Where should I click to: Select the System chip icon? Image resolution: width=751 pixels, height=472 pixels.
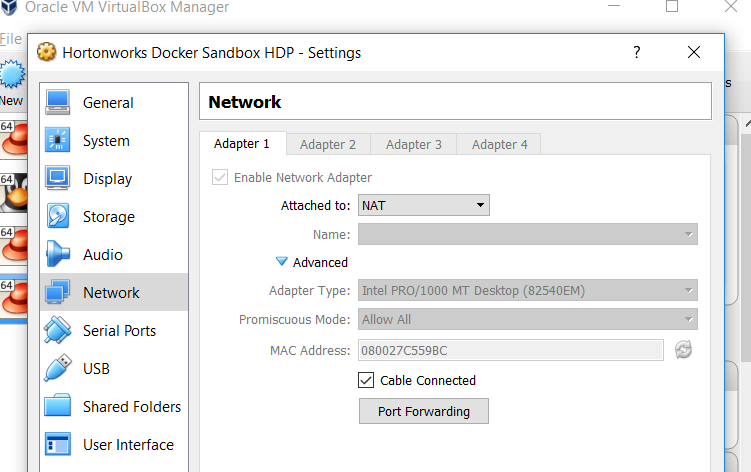click(58, 141)
